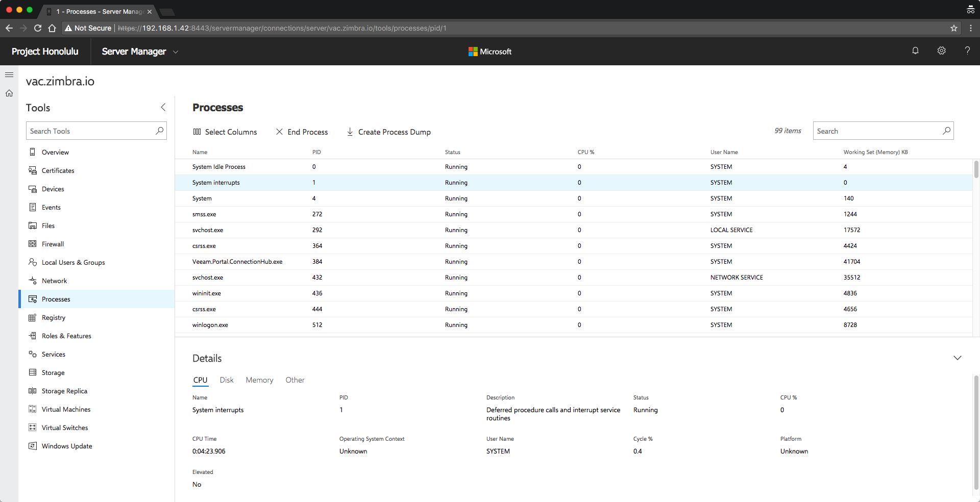Screen dimensions: 980x502
Task: Open the settings gear icon
Action: click(941, 51)
